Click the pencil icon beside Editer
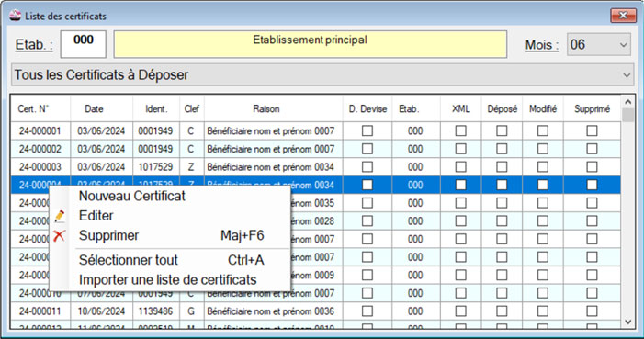 [x=60, y=216]
